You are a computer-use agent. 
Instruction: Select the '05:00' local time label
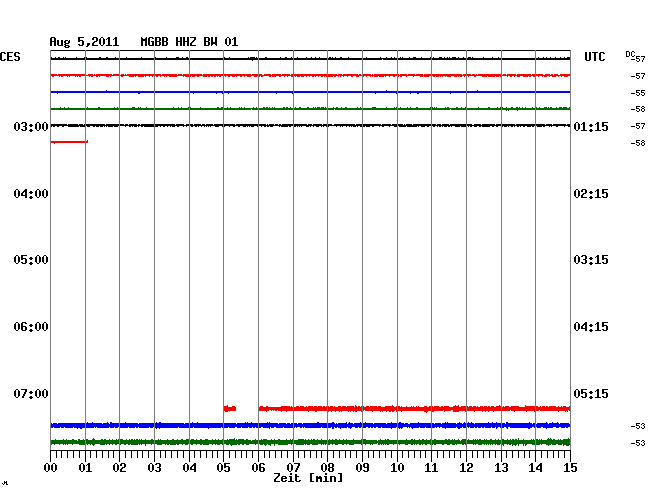pyautogui.click(x=31, y=260)
